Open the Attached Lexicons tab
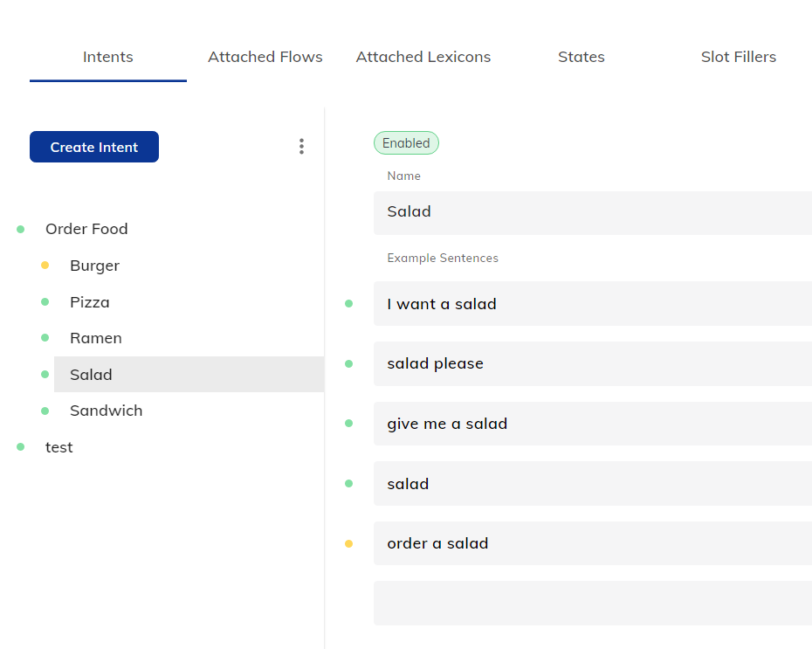This screenshot has width=812, height=649. [x=423, y=57]
